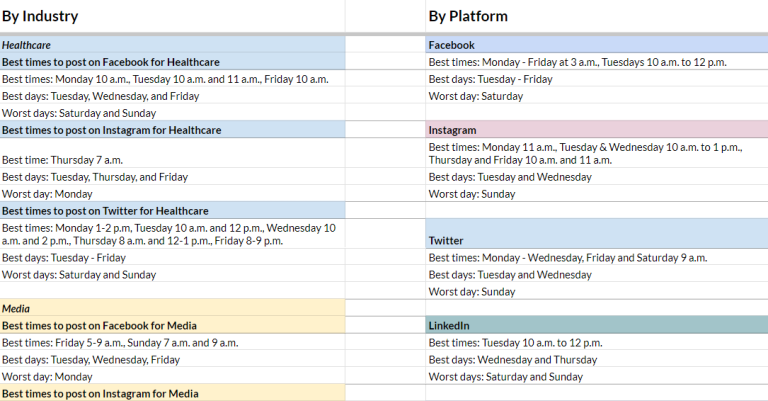
Task: Click the Twitter platform header cell
Action: (446, 241)
